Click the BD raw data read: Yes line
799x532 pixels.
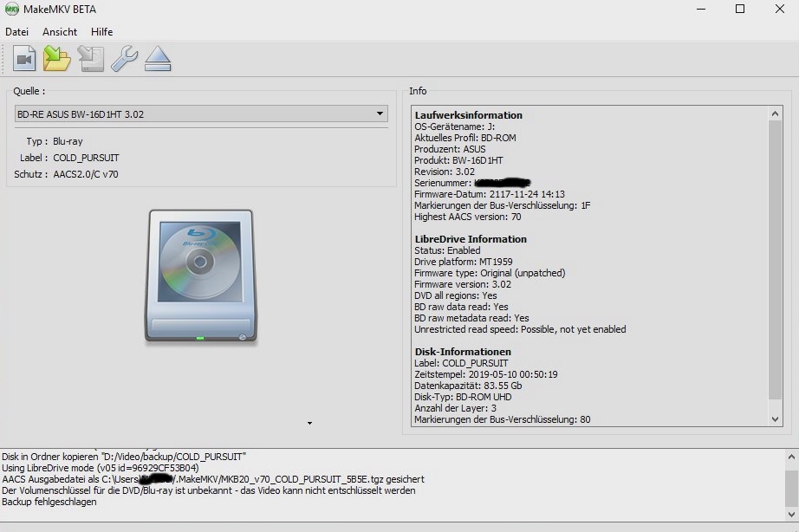pyautogui.click(x=461, y=307)
